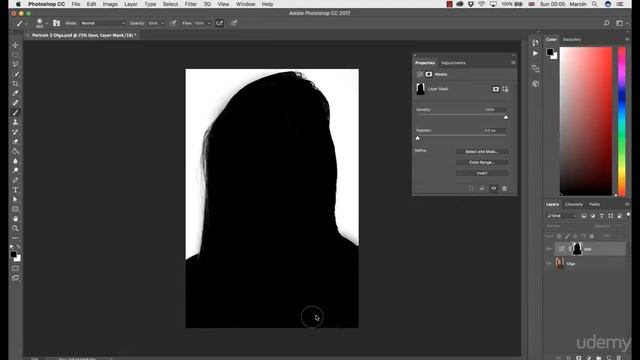
Task: Select the Pen tool
Action: click(16, 180)
